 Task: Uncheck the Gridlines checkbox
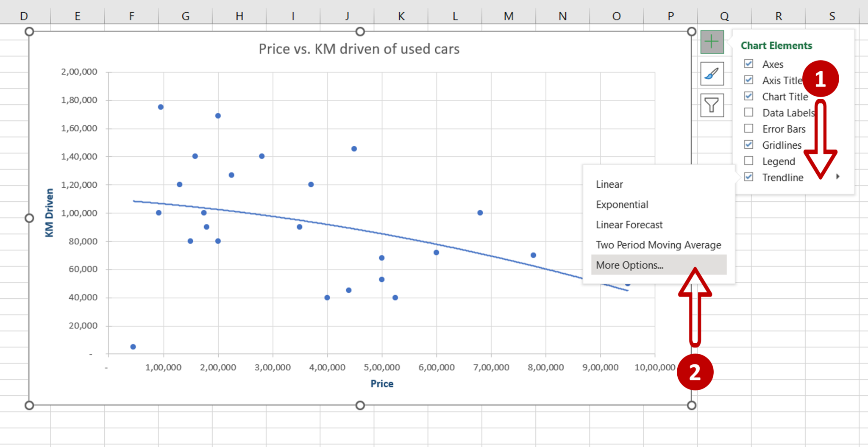[x=748, y=144]
